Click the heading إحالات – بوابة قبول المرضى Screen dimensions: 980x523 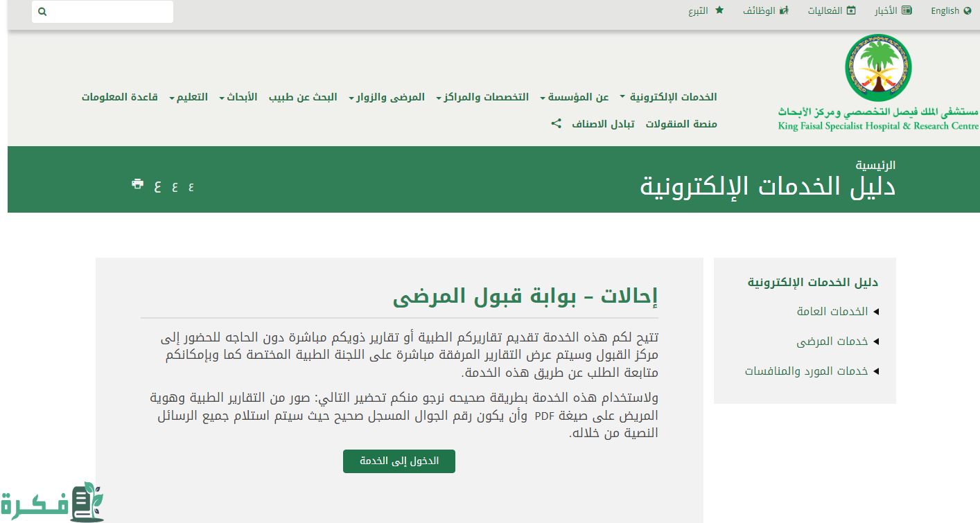coord(525,296)
